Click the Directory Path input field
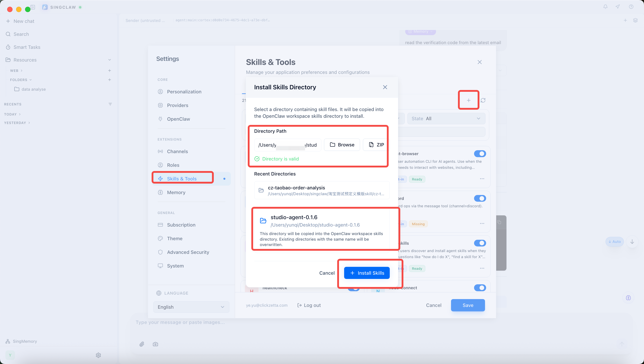The image size is (644, 364). click(x=288, y=145)
